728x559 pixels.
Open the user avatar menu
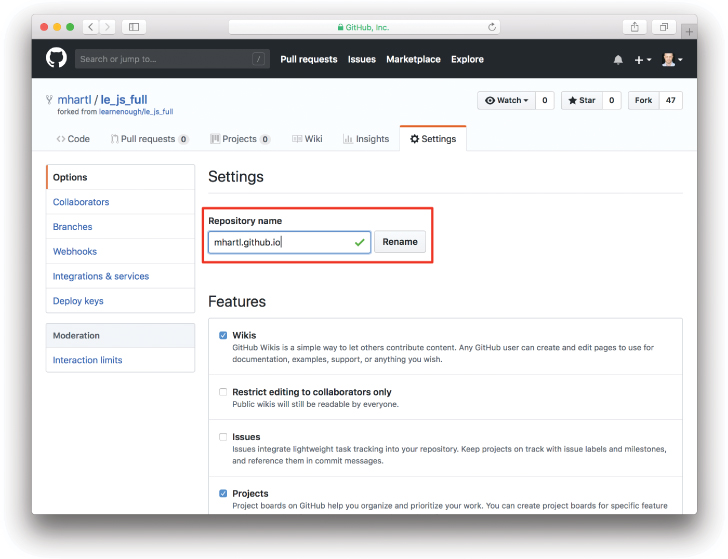[672, 60]
